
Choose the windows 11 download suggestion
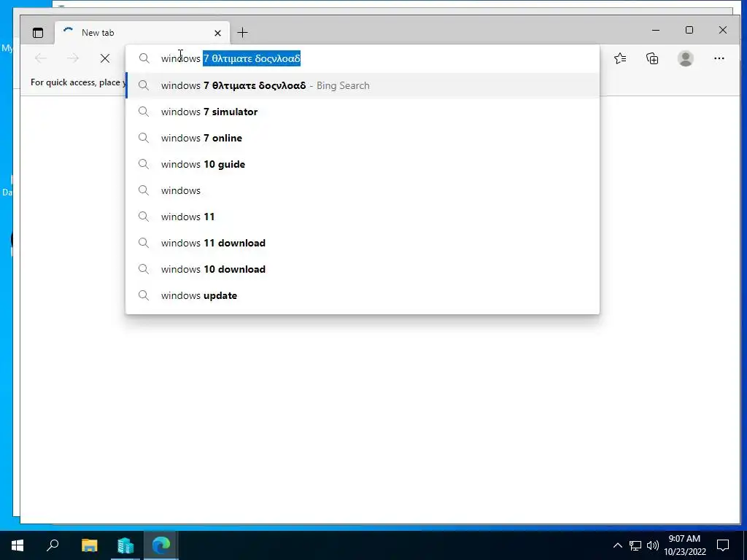363,243
